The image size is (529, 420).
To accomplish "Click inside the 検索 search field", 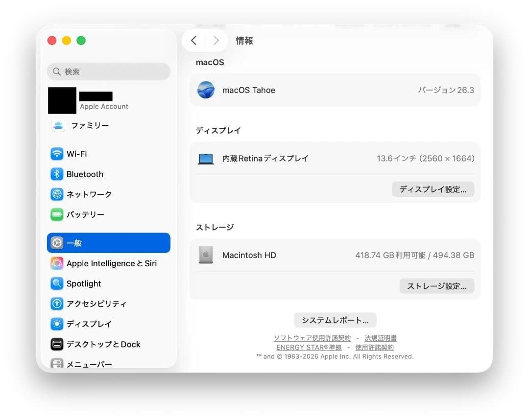I will point(108,71).
